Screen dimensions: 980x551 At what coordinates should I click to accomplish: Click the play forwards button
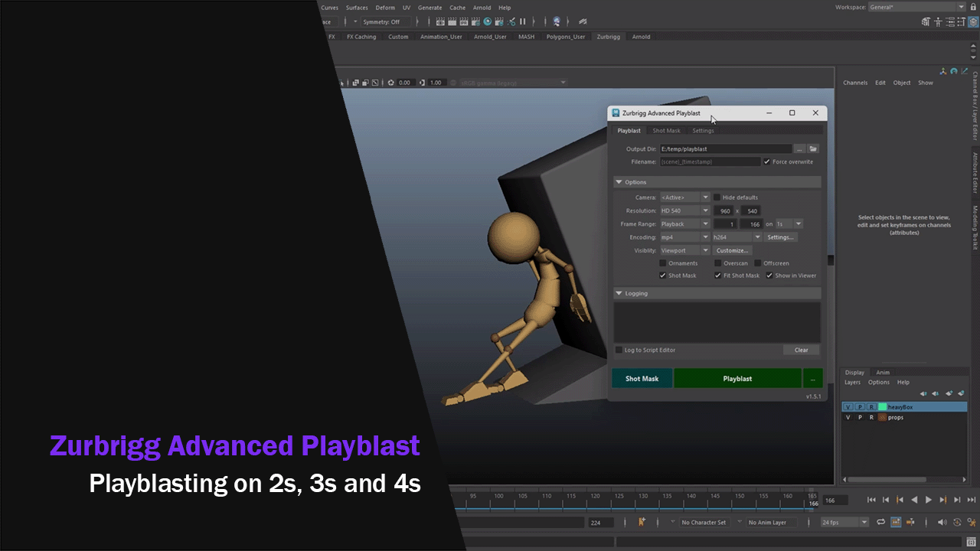point(929,500)
